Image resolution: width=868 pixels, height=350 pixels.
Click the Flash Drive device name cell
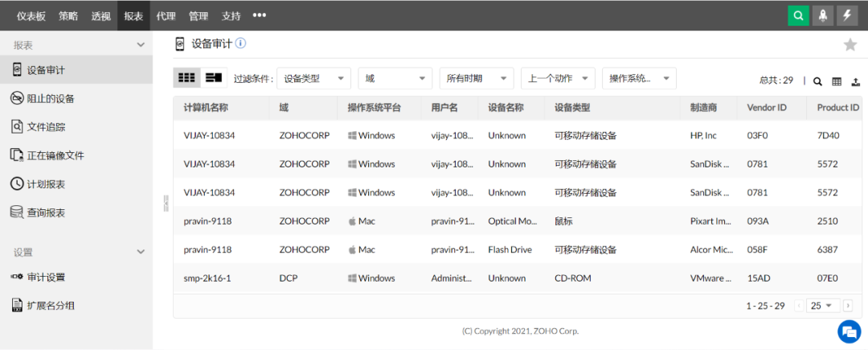(x=510, y=249)
